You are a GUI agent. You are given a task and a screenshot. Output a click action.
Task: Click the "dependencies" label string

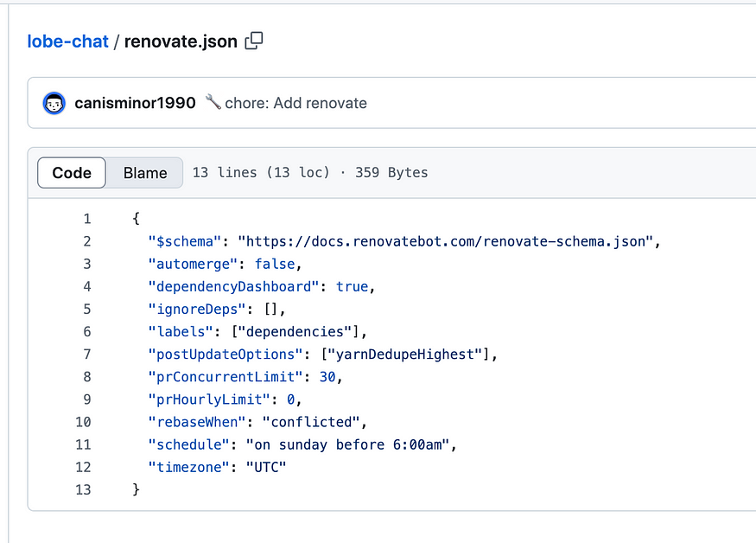tap(295, 331)
